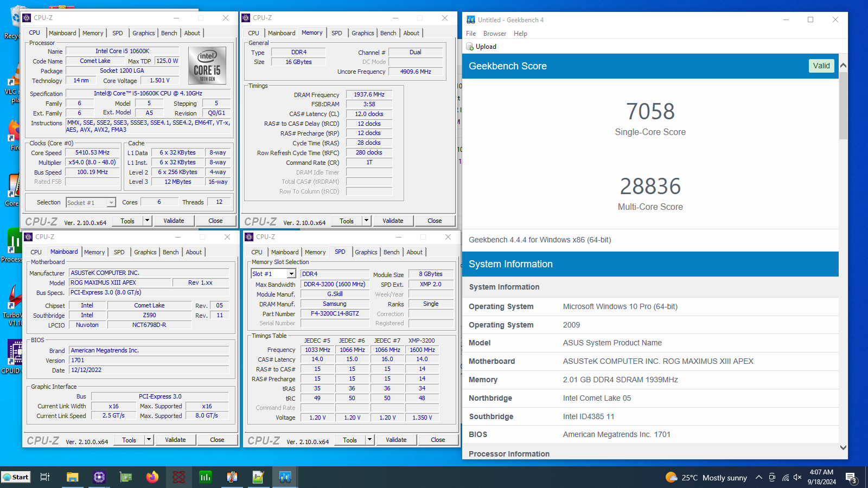
Task: Click the F4-3200C14-8GTZ part number
Action: pos(335,314)
